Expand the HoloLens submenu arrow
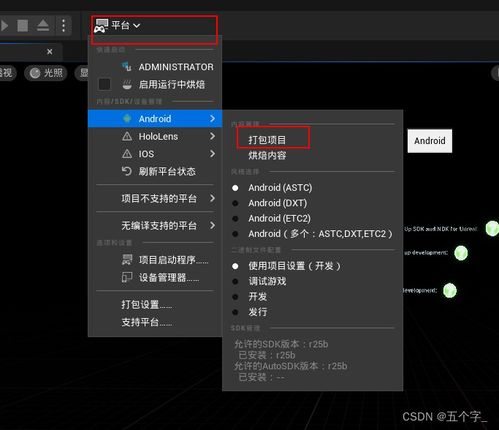Image resolution: width=499 pixels, height=430 pixels. pos(212,136)
